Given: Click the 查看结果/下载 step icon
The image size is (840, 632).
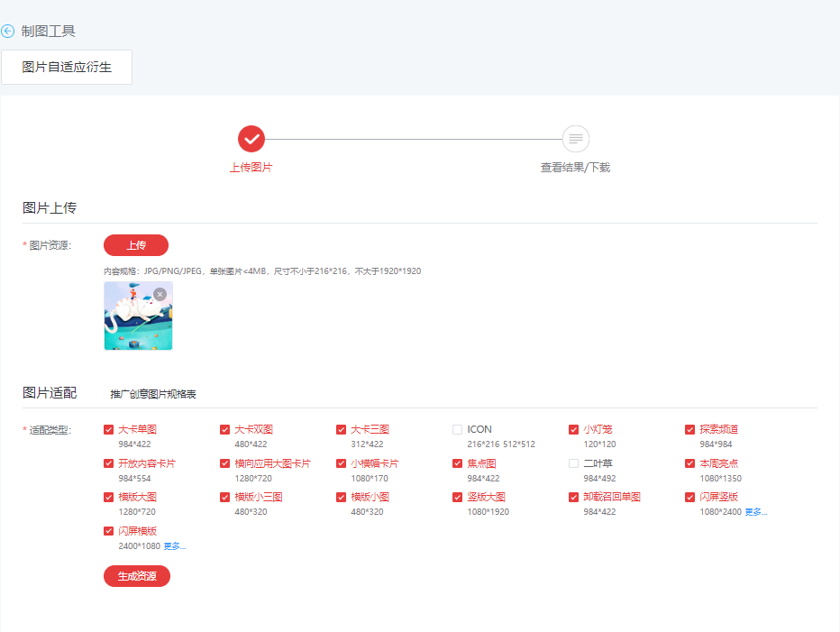Looking at the screenshot, I should (x=575, y=139).
